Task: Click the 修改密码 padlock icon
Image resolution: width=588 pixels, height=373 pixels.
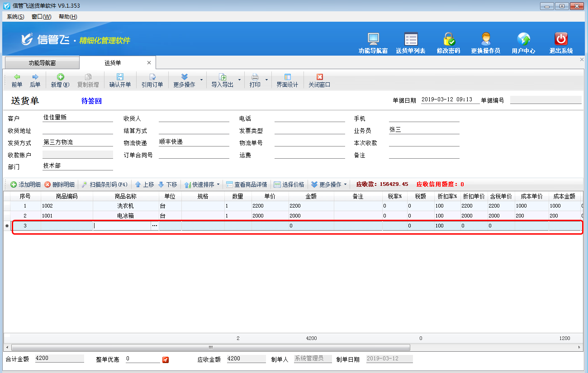Action: point(448,39)
